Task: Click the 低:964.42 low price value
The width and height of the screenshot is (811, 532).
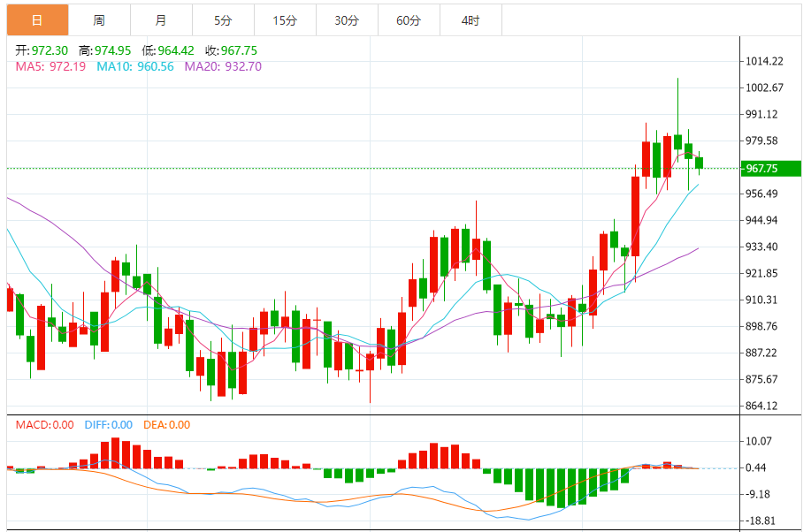Action: click(168, 50)
